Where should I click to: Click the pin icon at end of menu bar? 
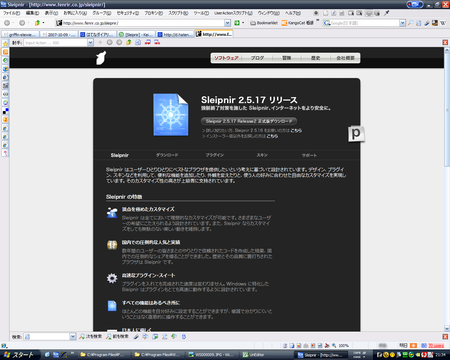click(x=387, y=13)
